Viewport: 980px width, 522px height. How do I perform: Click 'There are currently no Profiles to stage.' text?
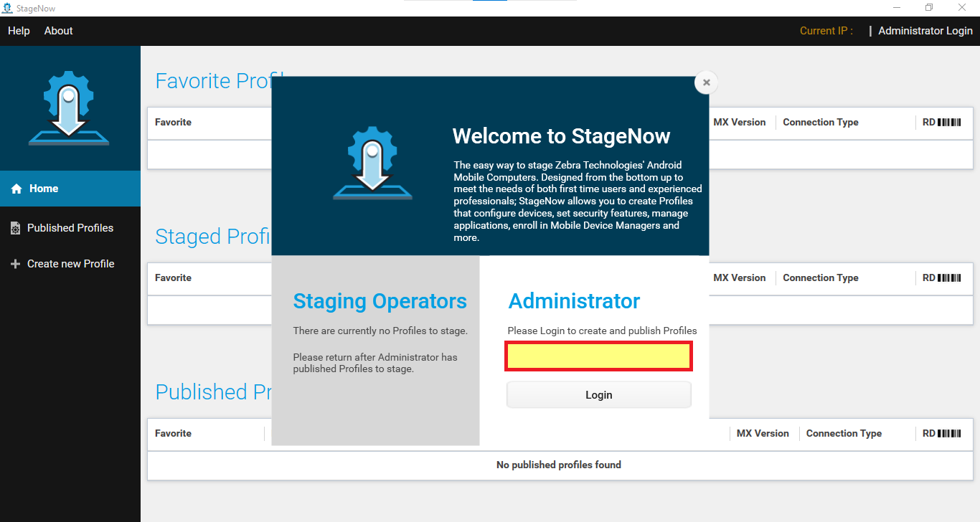(x=380, y=331)
